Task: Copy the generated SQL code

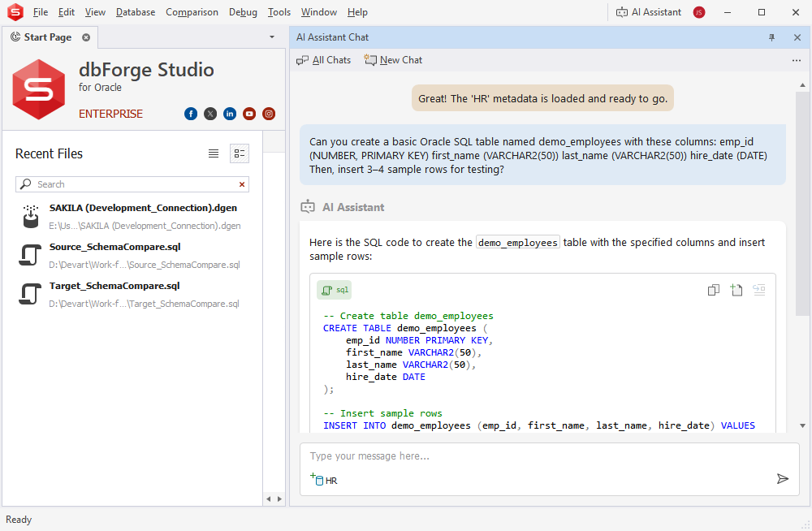Action: pyautogui.click(x=713, y=290)
